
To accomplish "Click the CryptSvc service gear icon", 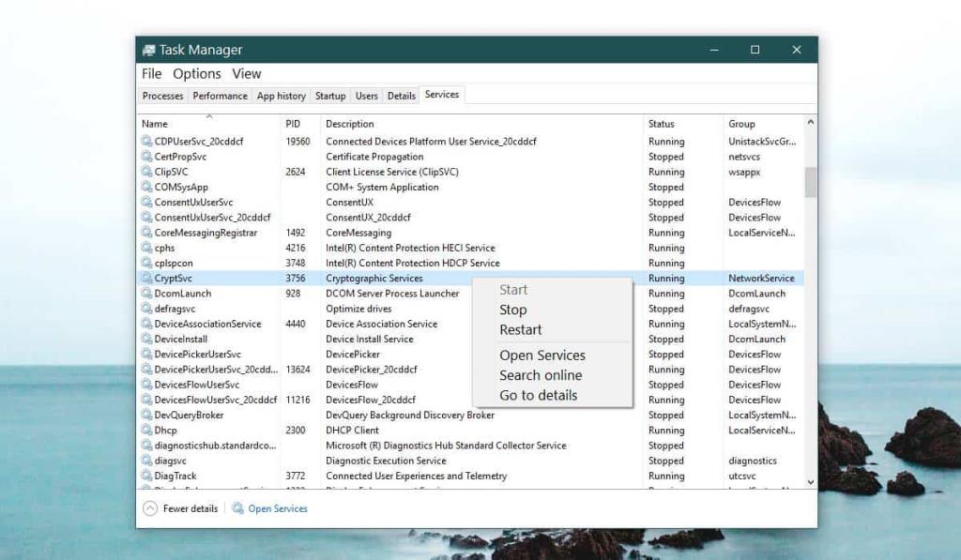I will (146, 278).
